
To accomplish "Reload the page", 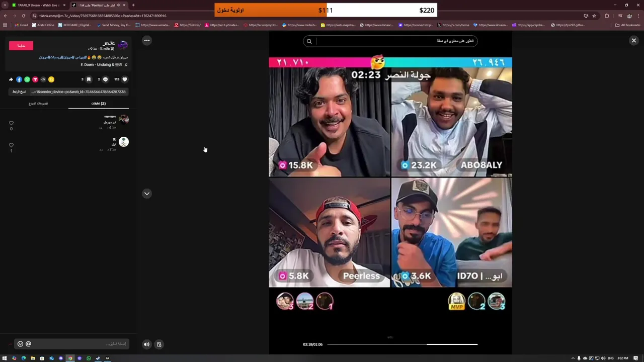I will [24, 16].
